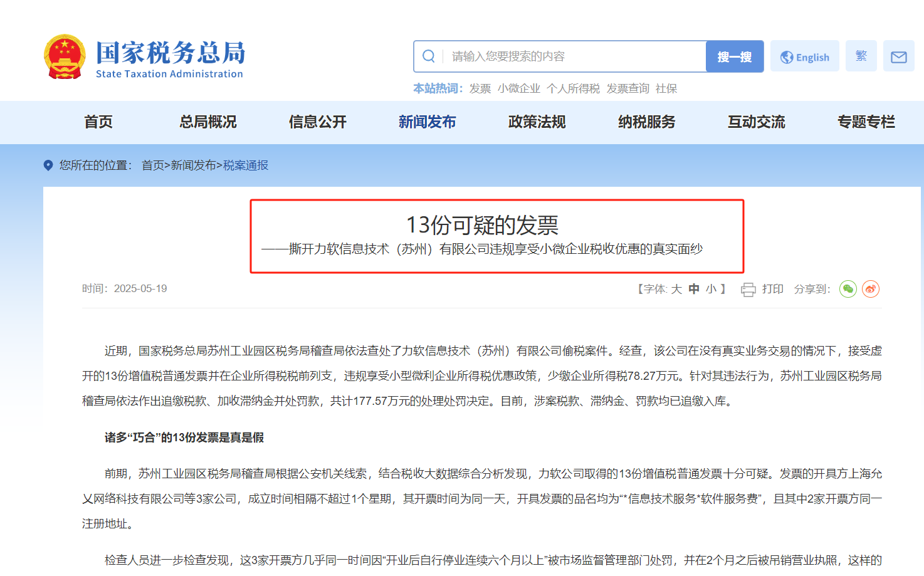924x576 pixels.
Task: Click hot keyword 发票
Action: point(480,89)
